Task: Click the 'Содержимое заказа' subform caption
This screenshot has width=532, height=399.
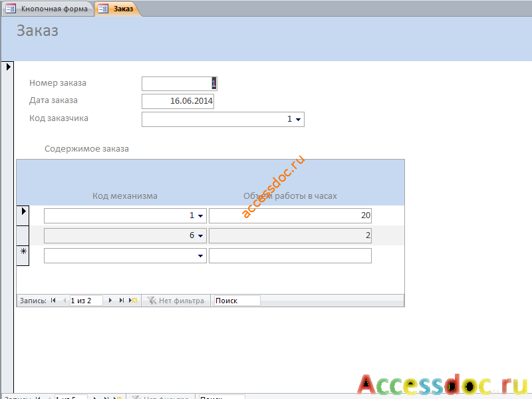Action: click(86, 149)
